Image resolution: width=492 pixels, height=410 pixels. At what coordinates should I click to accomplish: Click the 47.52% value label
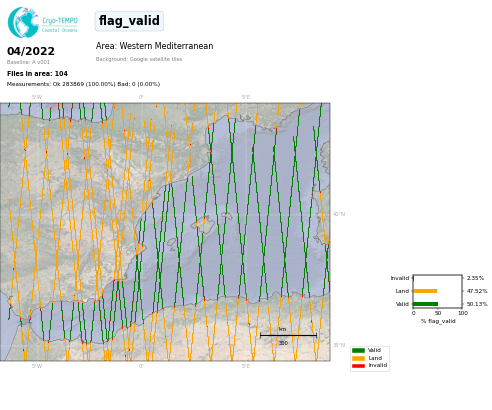pos(477,291)
